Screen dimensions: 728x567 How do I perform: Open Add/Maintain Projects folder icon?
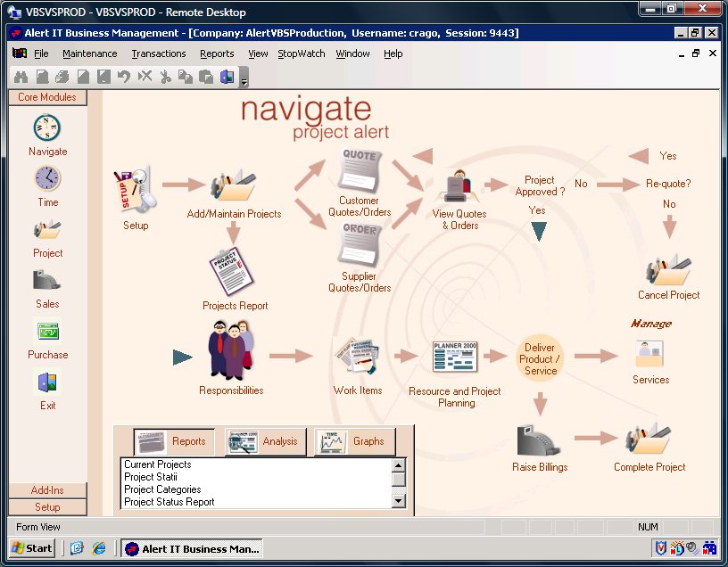click(x=234, y=185)
